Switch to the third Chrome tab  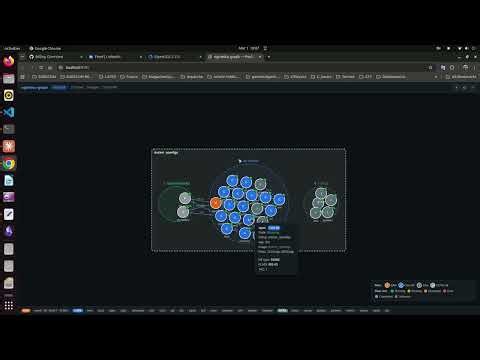(175, 57)
